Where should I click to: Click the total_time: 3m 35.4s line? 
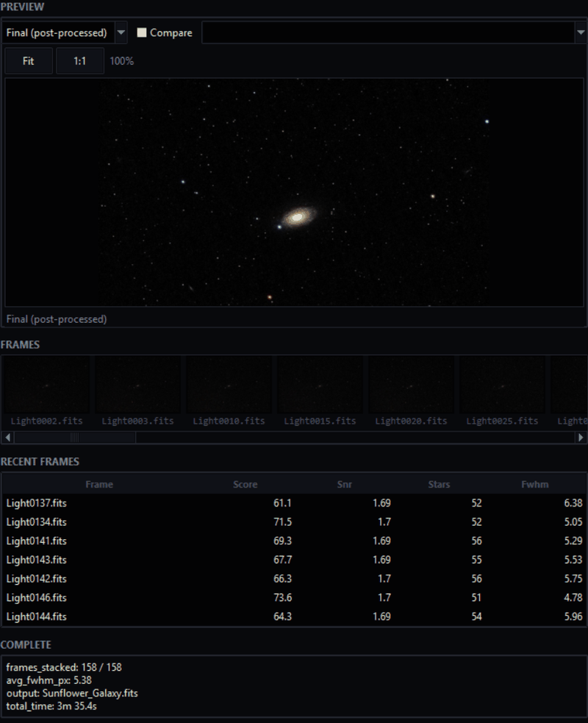click(x=51, y=706)
